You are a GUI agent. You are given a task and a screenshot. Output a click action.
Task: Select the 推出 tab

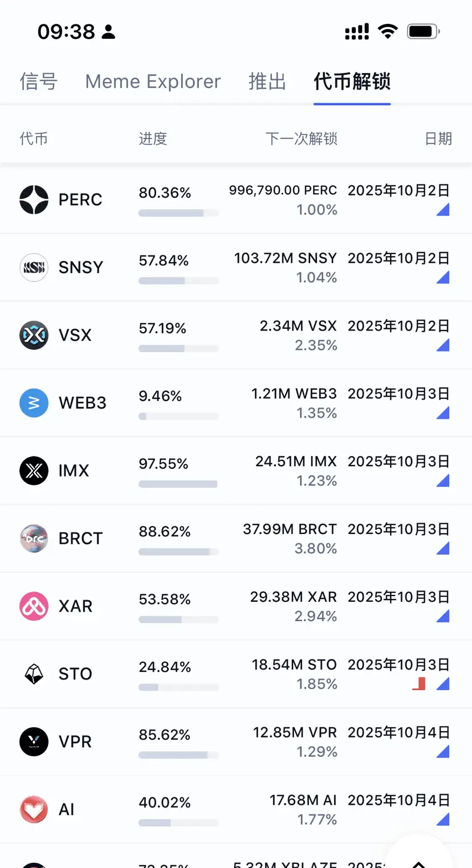coord(267,81)
